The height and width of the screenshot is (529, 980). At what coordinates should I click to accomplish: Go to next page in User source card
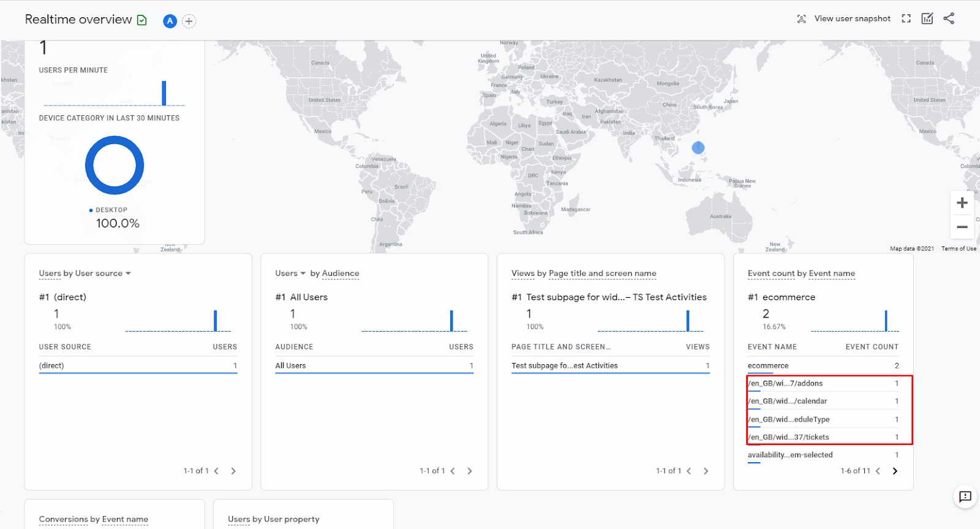(x=233, y=471)
